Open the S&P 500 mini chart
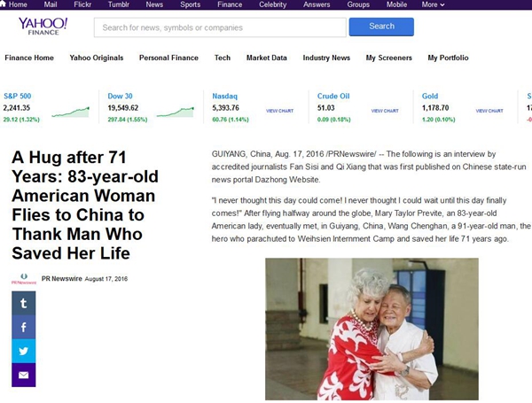 [x=71, y=112]
